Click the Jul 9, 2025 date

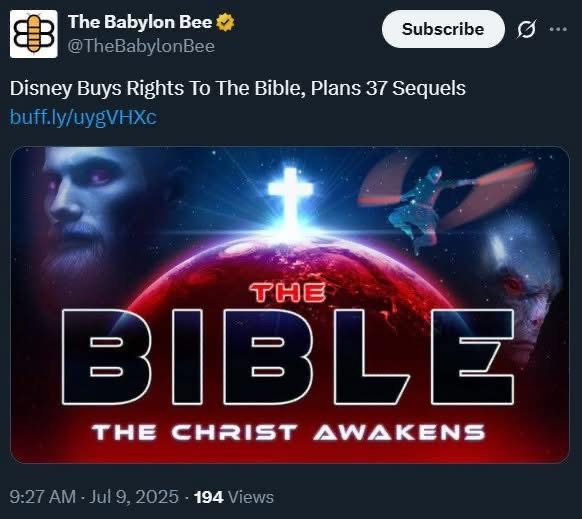pos(134,497)
